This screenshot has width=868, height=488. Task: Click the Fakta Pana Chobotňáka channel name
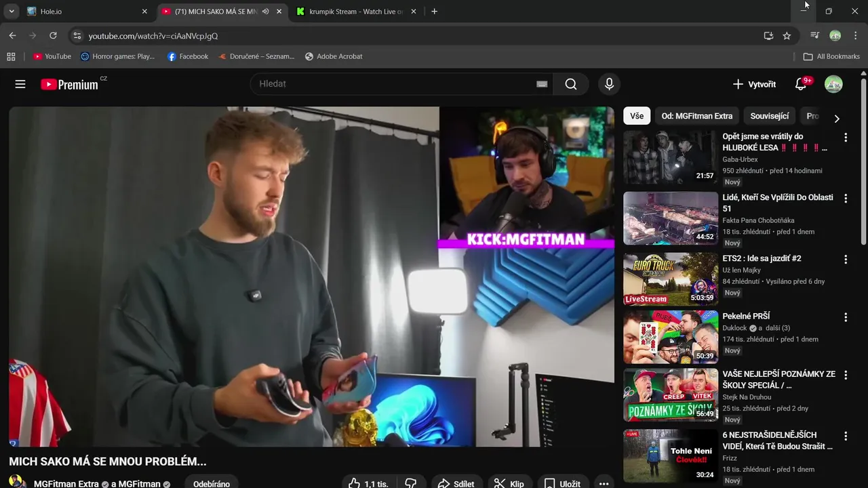(x=758, y=220)
